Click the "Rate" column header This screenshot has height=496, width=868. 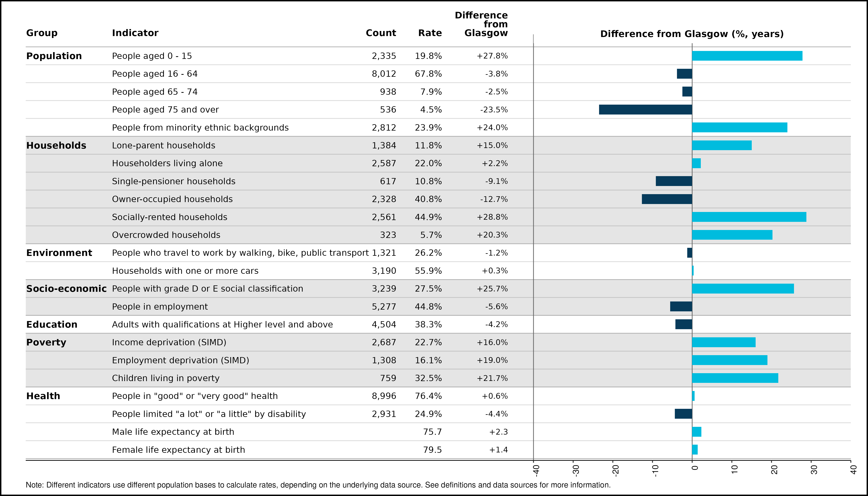[x=430, y=33]
